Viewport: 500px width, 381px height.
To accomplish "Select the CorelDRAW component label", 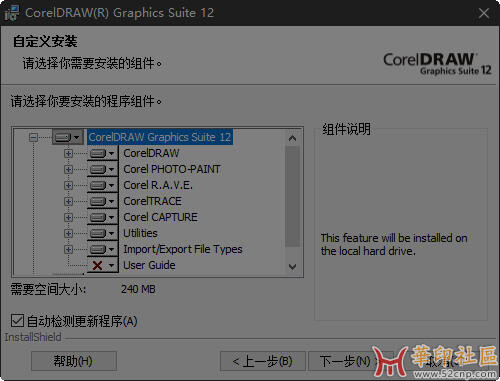I will 151,153.
